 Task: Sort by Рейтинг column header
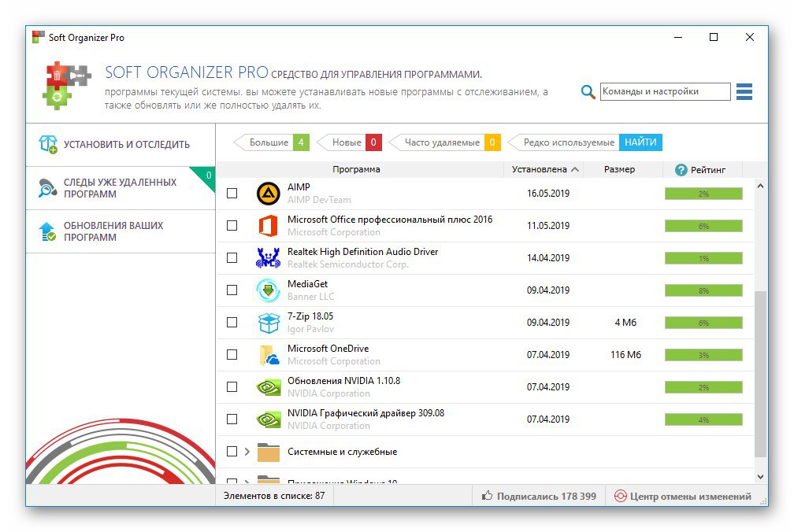pyautogui.click(x=703, y=169)
